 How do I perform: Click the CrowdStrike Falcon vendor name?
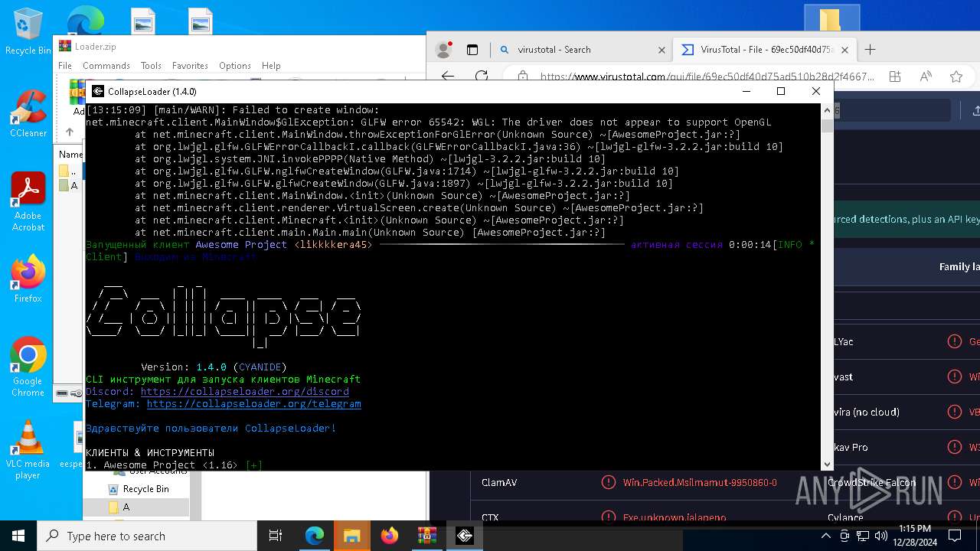(x=871, y=482)
